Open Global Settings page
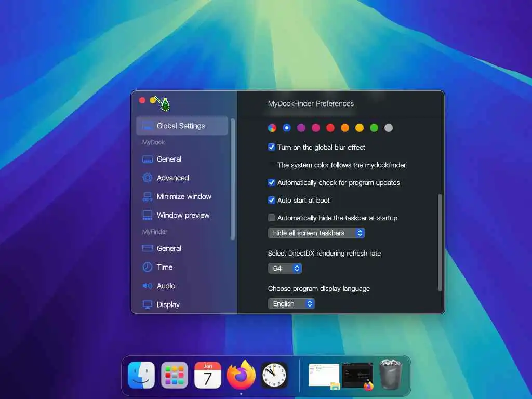532x399 pixels. tap(182, 126)
